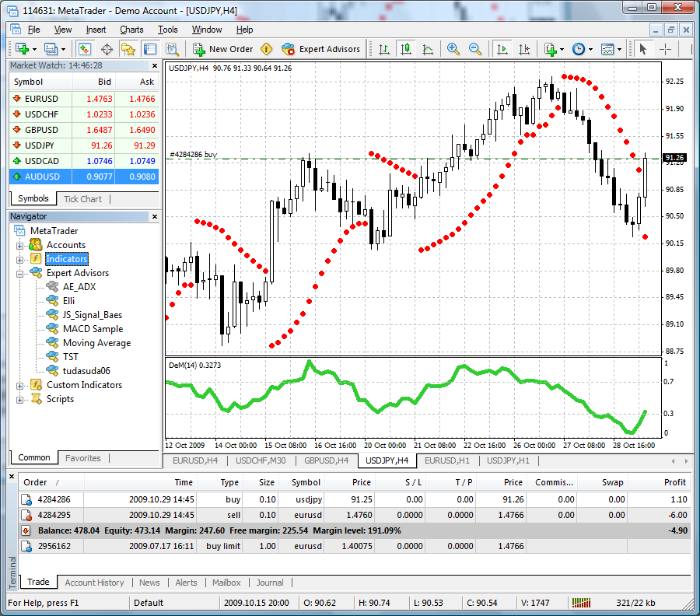The width and height of the screenshot is (700, 616).
Task: Click the Templates toolbar icon
Action: pyautogui.click(x=607, y=49)
